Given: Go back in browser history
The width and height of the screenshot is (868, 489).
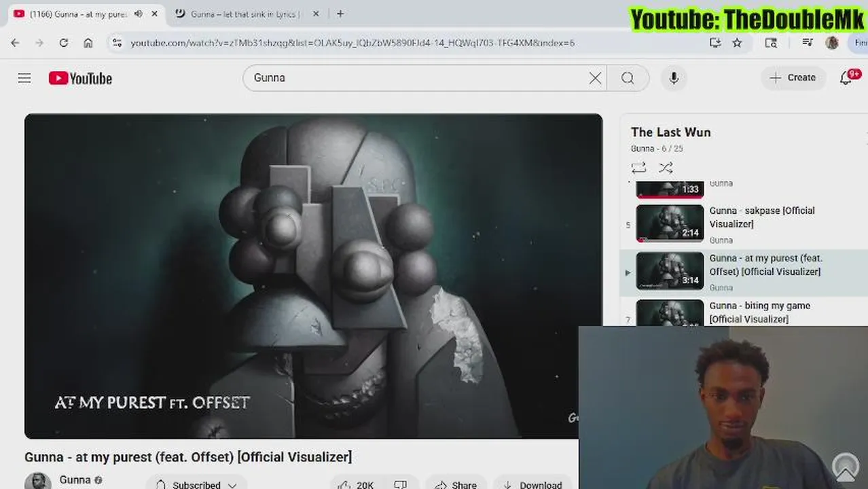Looking at the screenshot, I should click(15, 43).
